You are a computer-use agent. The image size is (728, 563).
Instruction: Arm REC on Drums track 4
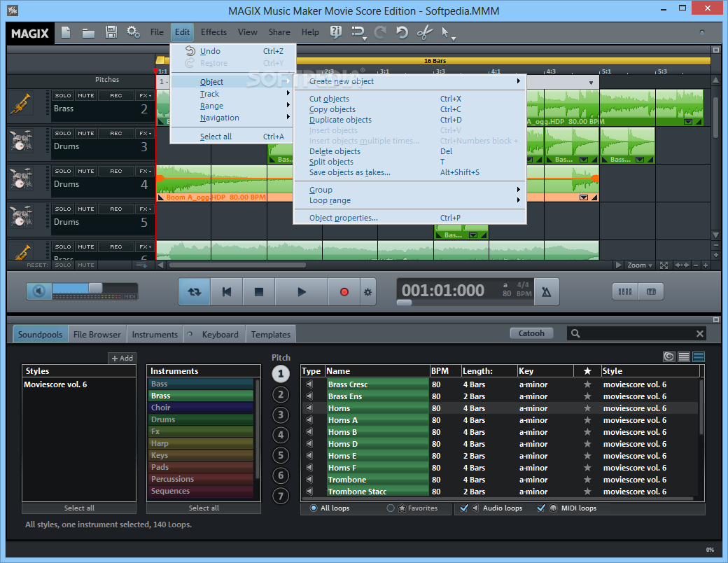(x=116, y=171)
